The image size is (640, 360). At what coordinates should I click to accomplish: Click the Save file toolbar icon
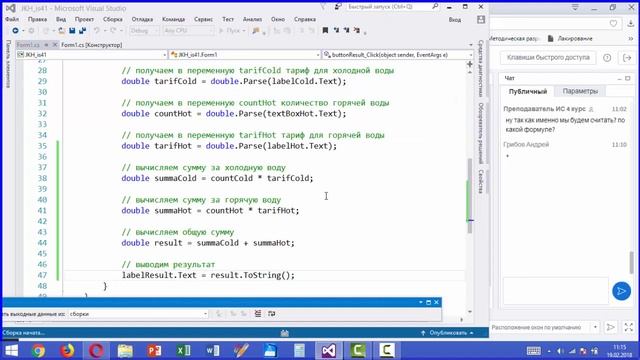(72, 31)
